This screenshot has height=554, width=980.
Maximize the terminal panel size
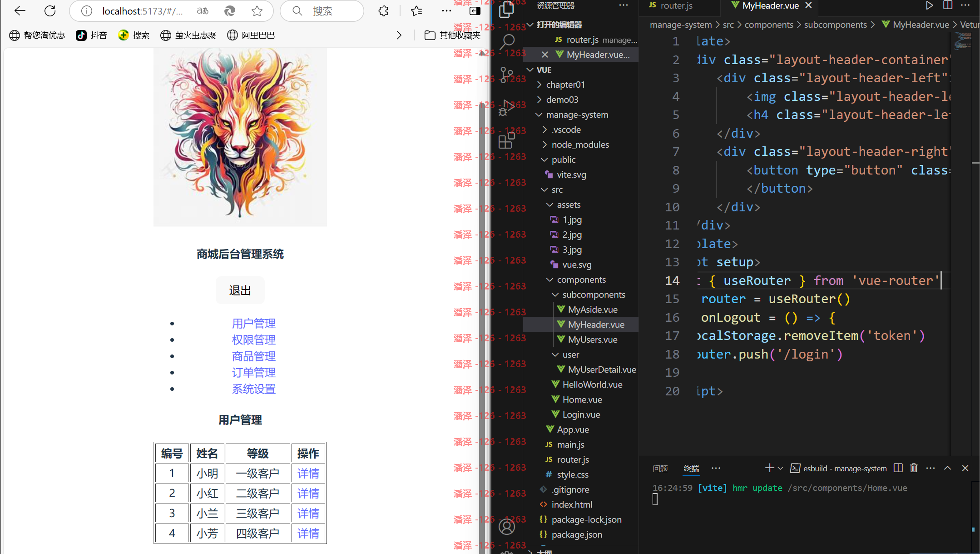(x=947, y=468)
